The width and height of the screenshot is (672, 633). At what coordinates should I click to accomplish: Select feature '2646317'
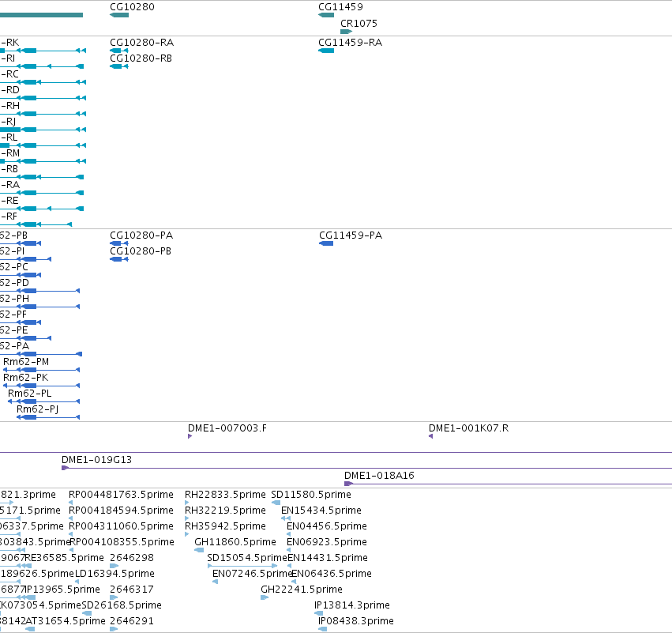(x=132, y=590)
